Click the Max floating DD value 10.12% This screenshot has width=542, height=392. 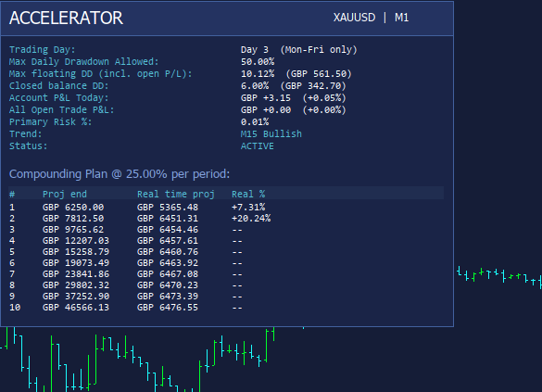tap(258, 74)
